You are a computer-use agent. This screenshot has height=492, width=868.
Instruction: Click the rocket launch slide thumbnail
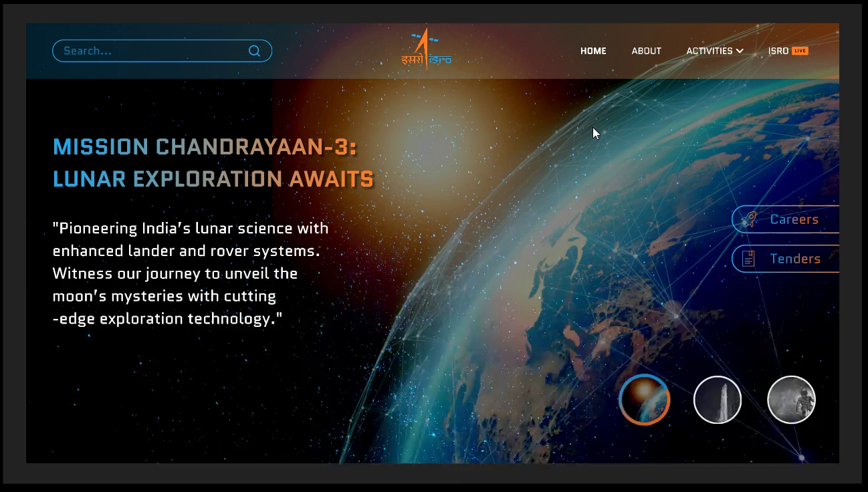(x=718, y=399)
